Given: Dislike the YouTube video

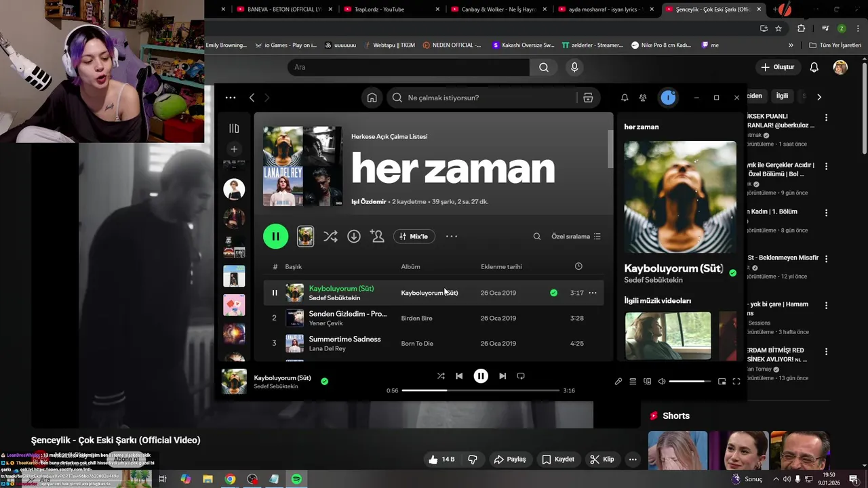Looking at the screenshot, I should click(473, 460).
